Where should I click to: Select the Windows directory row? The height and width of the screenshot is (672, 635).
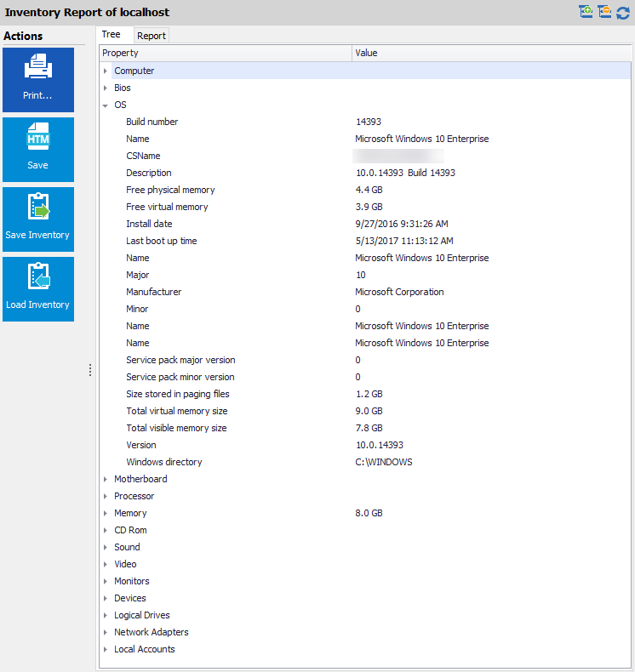click(164, 462)
